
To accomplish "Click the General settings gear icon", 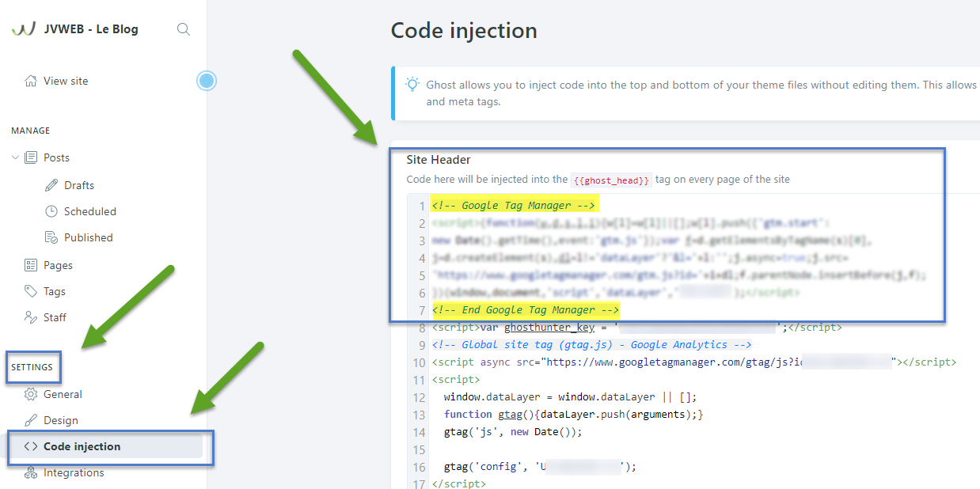I will pyautogui.click(x=31, y=394).
